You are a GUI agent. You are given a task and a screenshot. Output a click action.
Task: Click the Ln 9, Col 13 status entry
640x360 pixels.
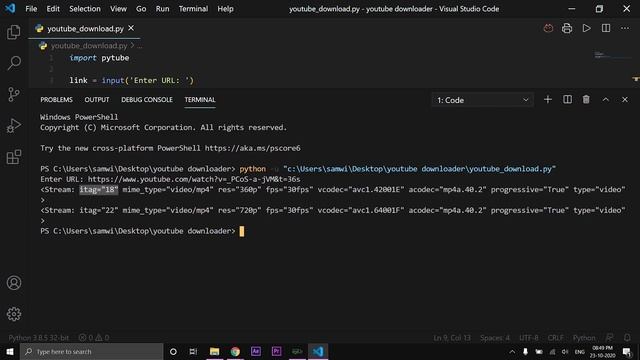point(452,338)
